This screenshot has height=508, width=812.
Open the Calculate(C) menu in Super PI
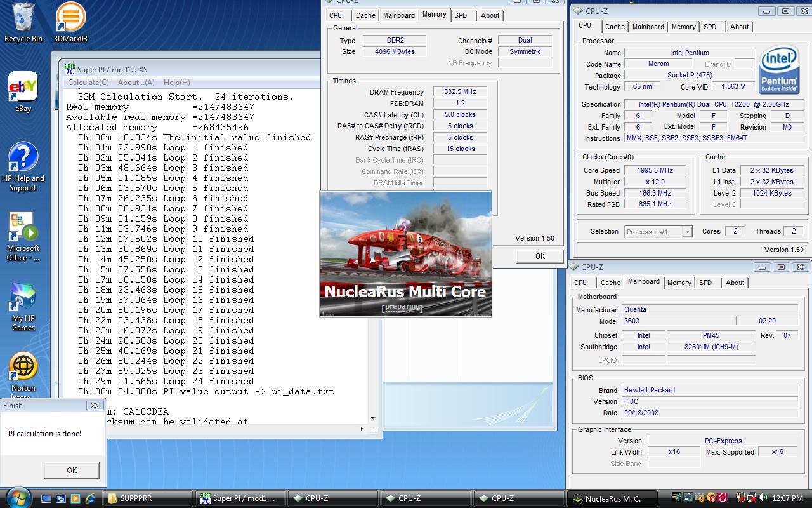point(88,83)
